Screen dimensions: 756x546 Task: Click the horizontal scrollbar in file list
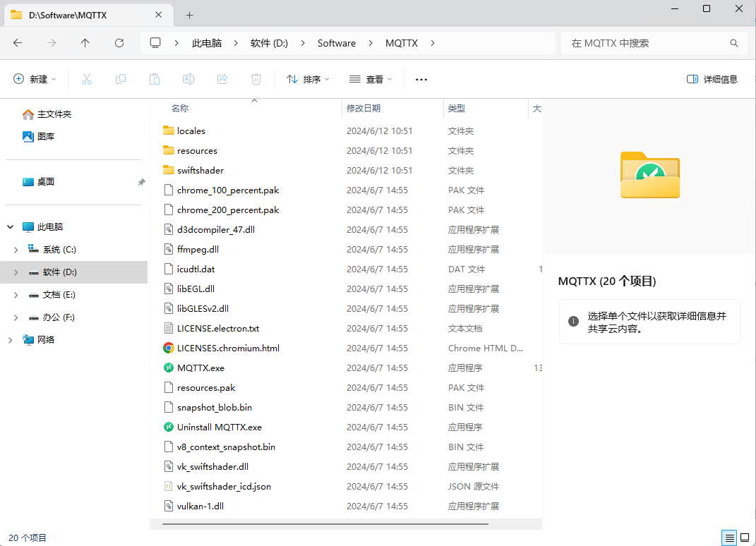325,524
